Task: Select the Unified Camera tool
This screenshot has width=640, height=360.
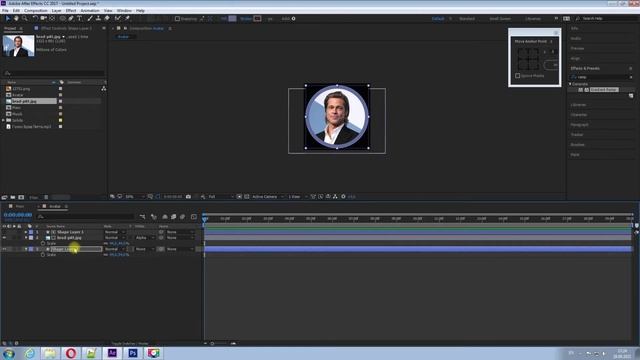Action: click(43, 18)
